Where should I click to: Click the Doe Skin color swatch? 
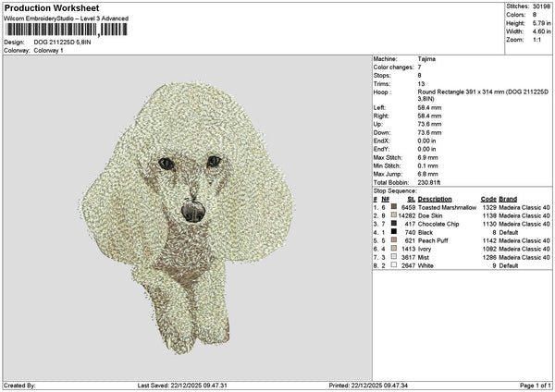click(394, 215)
